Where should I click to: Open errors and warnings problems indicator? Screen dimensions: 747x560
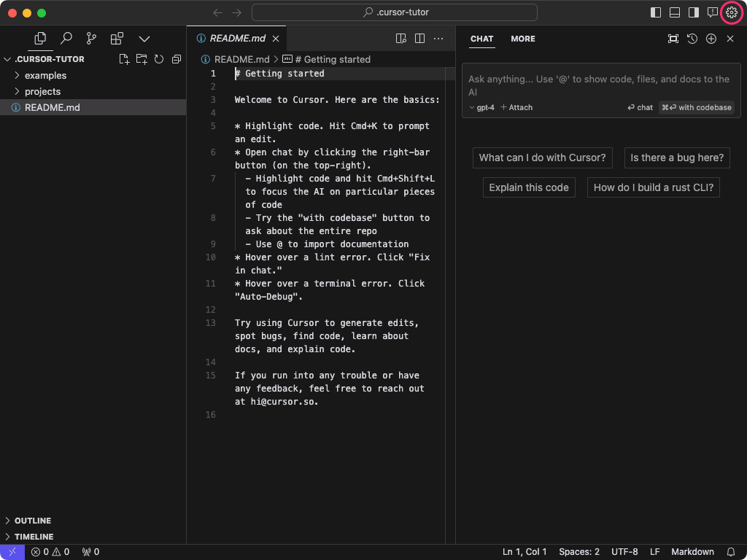(50, 552)
